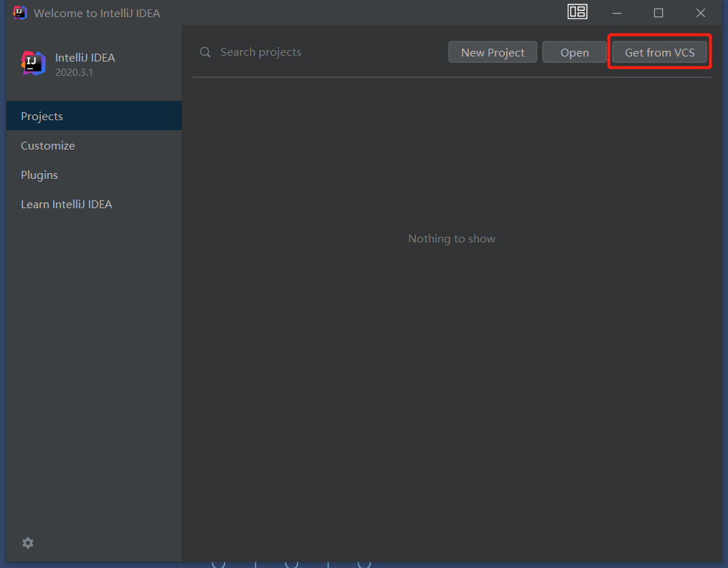Click the window layout icon in title bar
This screenshot has width=728, height=568.
(578, 11)
